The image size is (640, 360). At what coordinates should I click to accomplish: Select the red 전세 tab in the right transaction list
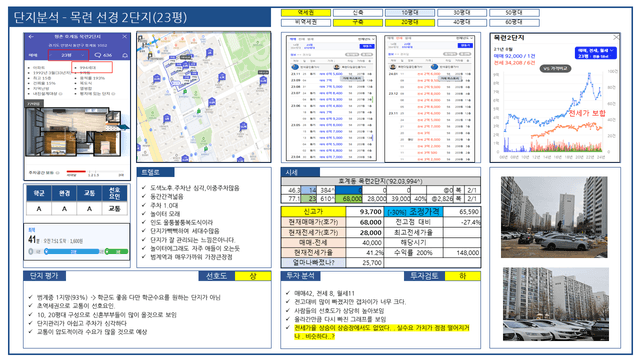pos(400,38)
